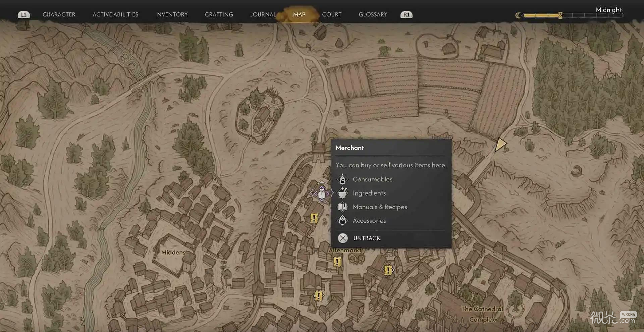
Task: Click the Ingredients label in tooltip
Action: tap(369, 193)
